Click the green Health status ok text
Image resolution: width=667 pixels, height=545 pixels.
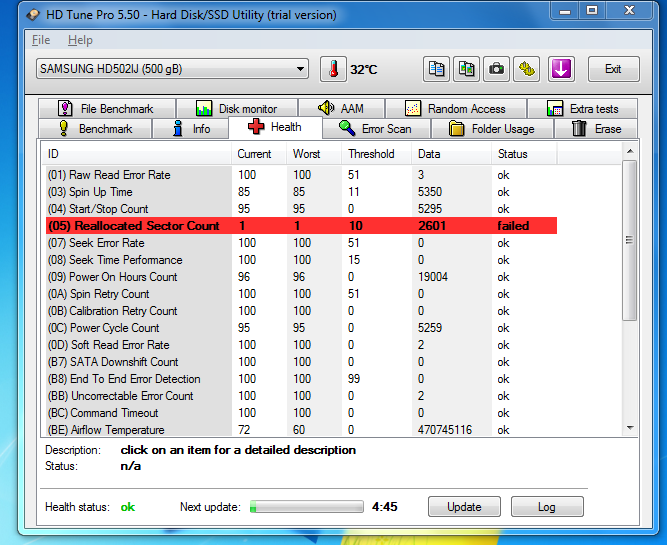tap(128, 507)
